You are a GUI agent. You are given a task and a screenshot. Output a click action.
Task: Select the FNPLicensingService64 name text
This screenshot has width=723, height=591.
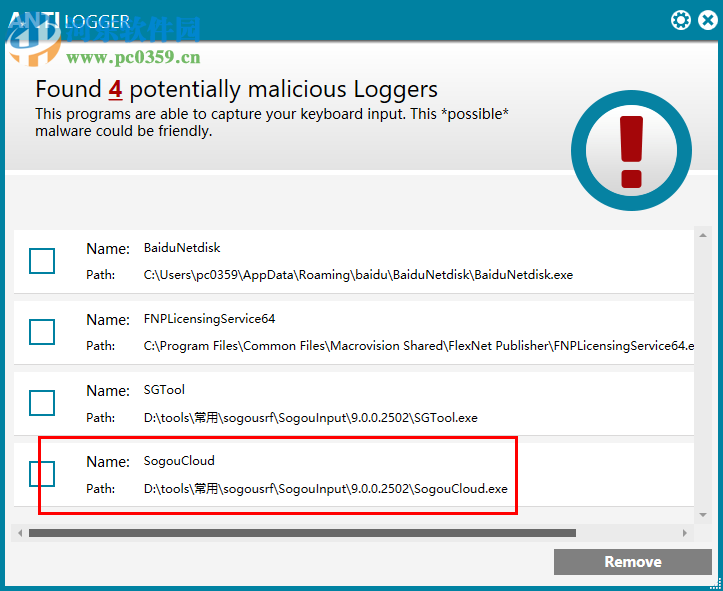tap(209, 319)
